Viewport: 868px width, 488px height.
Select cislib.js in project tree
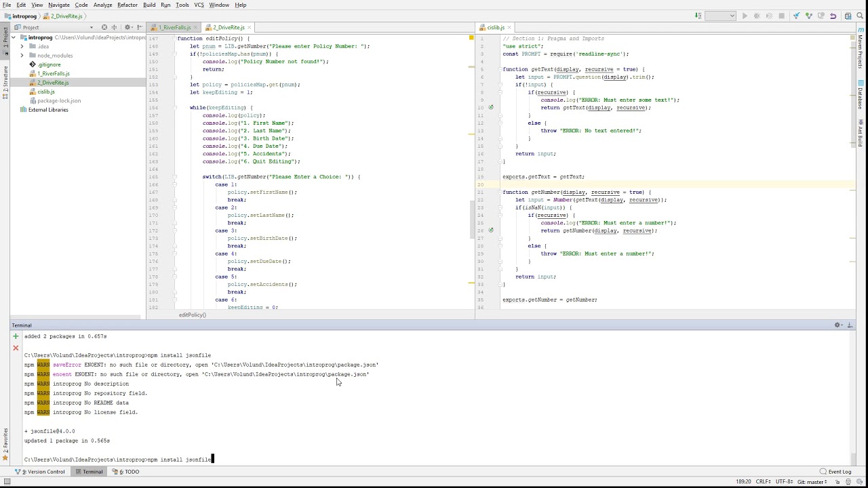pyautogui.click(x=46, y=91)
